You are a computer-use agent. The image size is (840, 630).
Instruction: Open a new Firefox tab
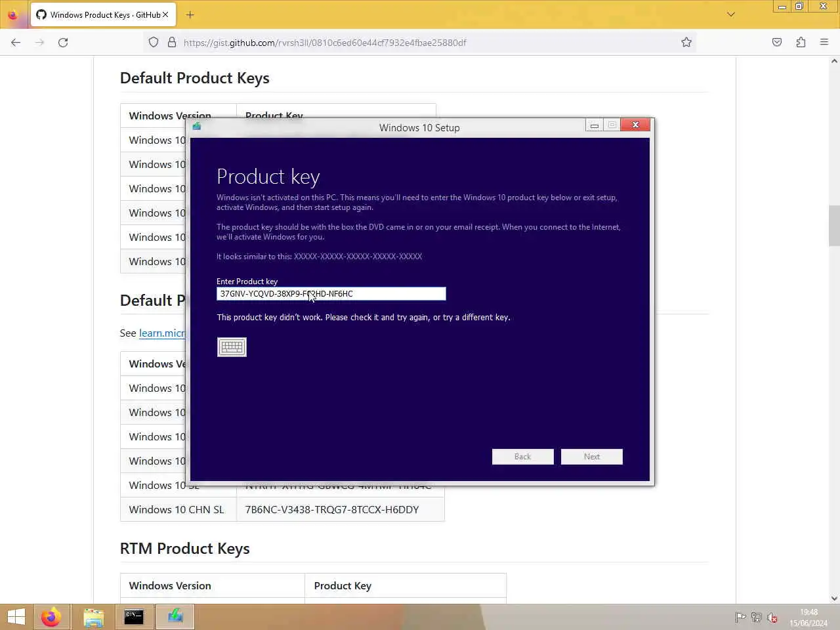(190, 14)
